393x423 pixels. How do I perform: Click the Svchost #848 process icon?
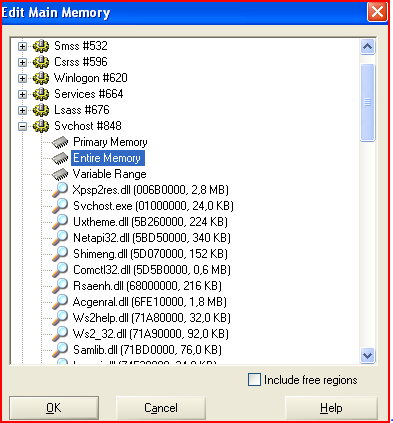pyautogui.click(x=41, y=126)
